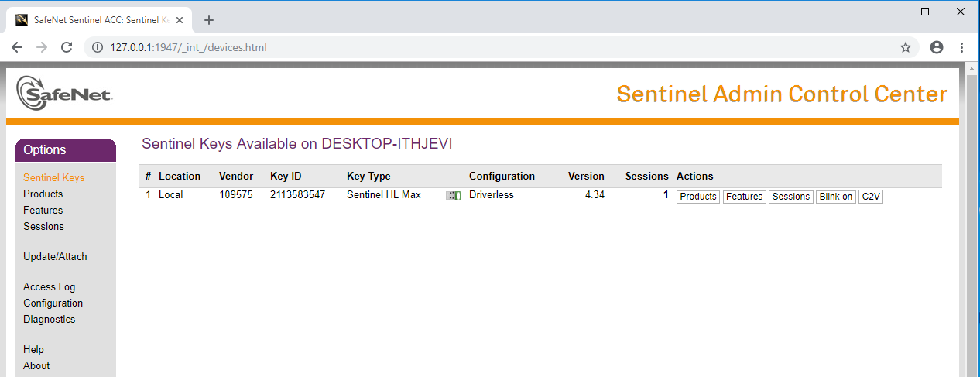
Task: Click the Options panel header
Action: 66,150
